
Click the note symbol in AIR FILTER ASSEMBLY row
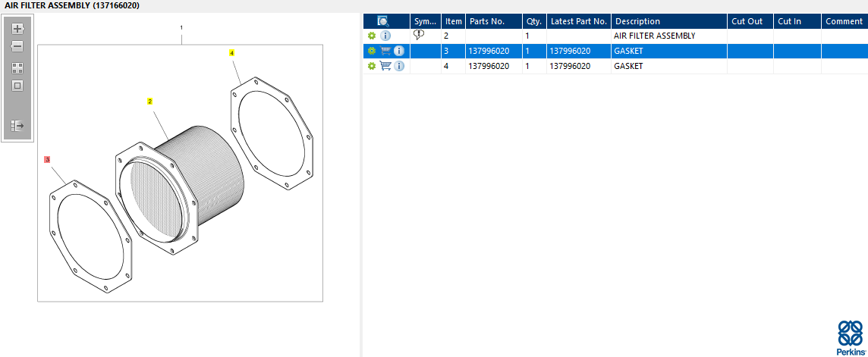pos(419,35)
